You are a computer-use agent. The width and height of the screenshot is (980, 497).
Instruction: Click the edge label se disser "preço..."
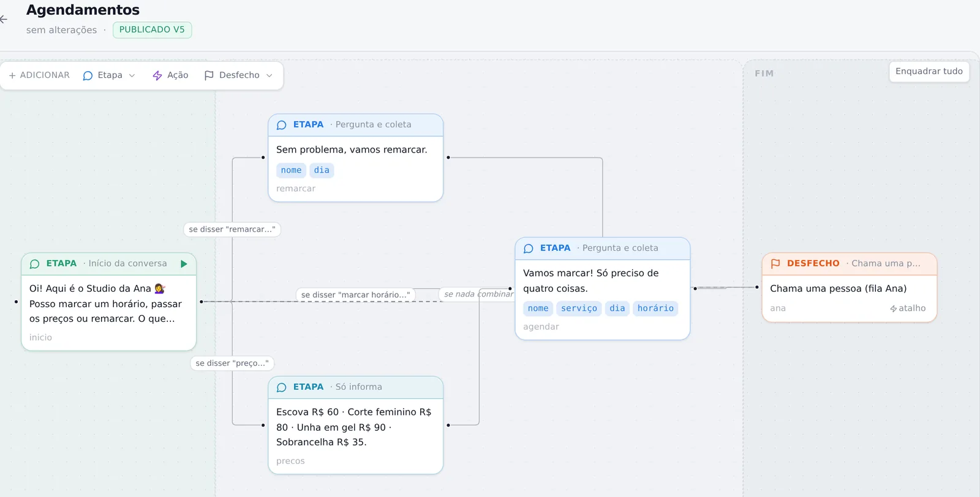(232, 363)
